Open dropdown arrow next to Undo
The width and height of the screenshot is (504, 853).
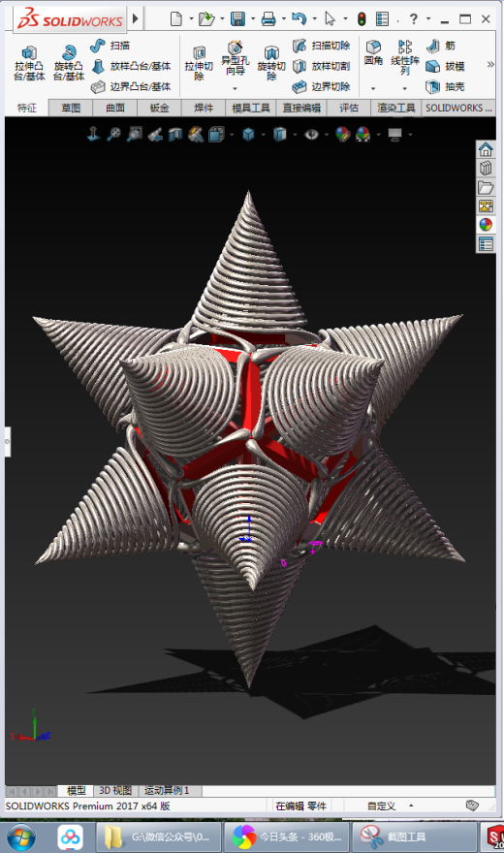pyautogui.click(x=314, y=19)
